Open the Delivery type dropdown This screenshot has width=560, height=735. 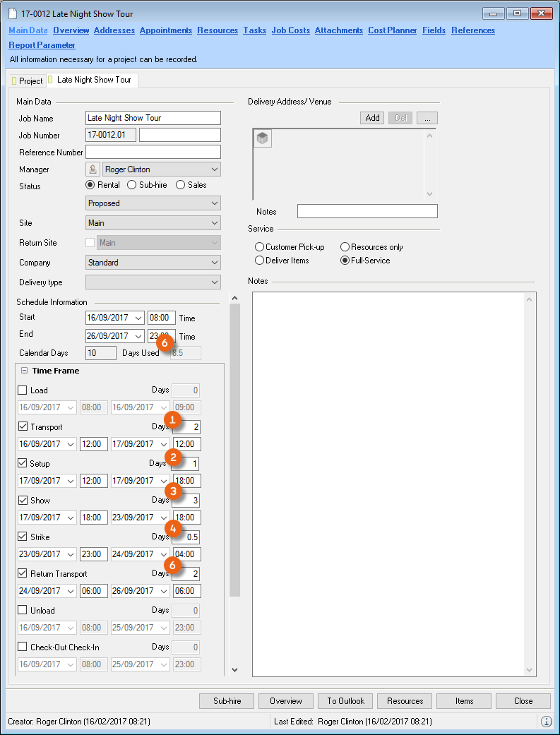pos(153,282)
